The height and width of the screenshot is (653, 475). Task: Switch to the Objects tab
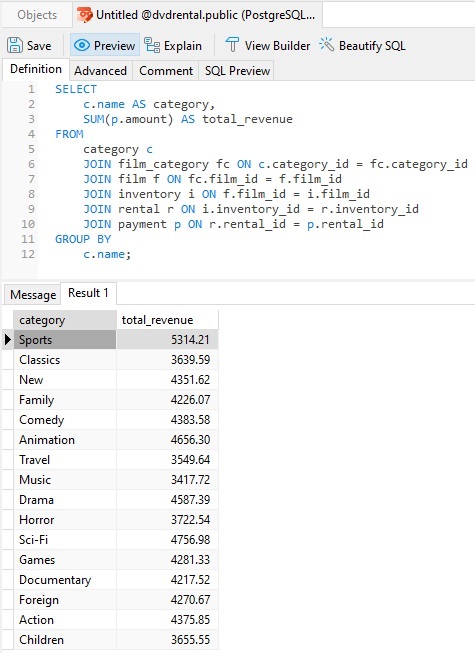pos(37,15)
